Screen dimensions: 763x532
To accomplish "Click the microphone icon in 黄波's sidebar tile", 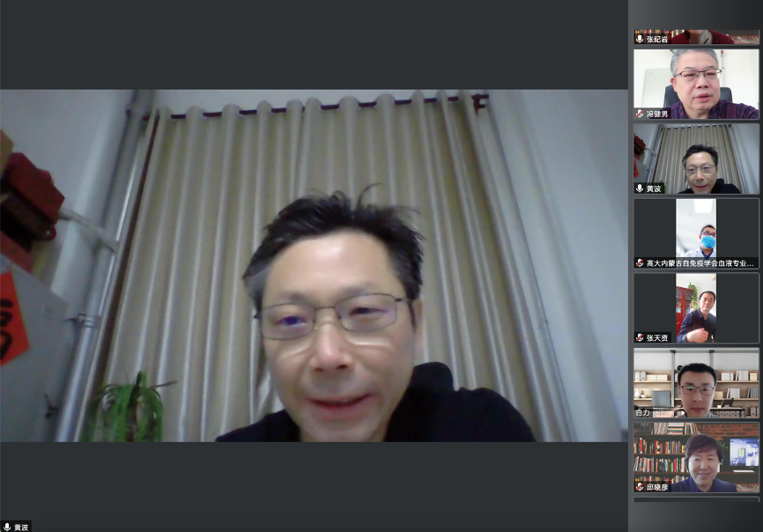I will [640, 188].
